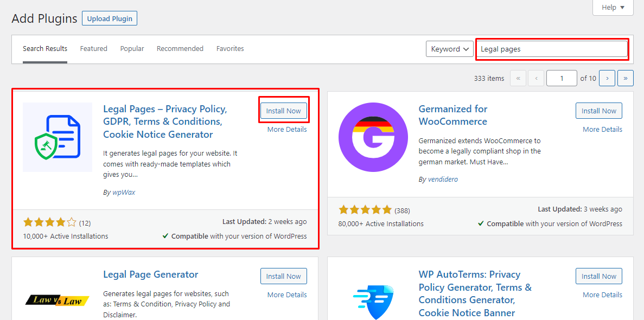Image resolution: width=644 pixels, height=320 pixels.
Task: Switch to the Search Results tab
Action: coord(45,48)
